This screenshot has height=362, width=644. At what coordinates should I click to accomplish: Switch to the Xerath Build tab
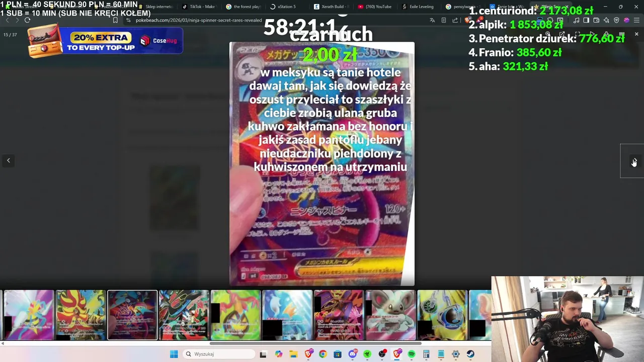point(331,7)
